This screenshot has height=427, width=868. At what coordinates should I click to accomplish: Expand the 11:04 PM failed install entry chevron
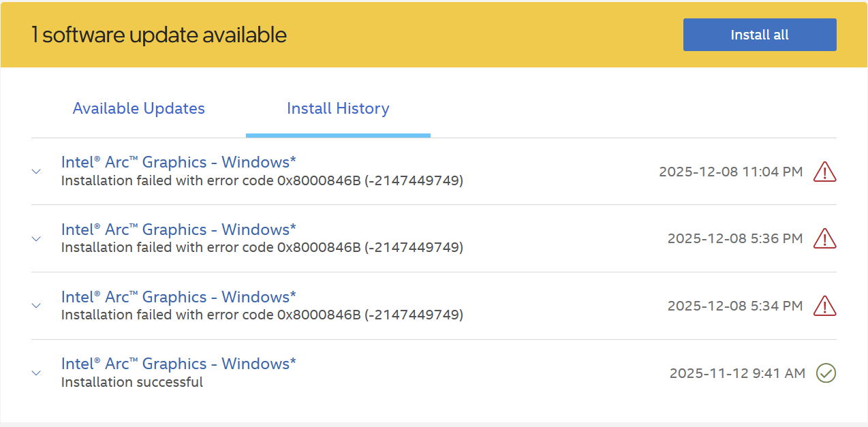point(37,172)
